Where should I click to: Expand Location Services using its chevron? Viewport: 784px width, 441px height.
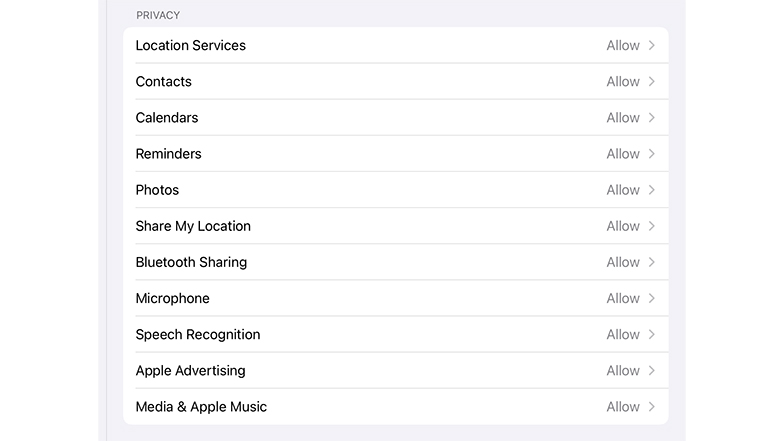coord(652,45)
